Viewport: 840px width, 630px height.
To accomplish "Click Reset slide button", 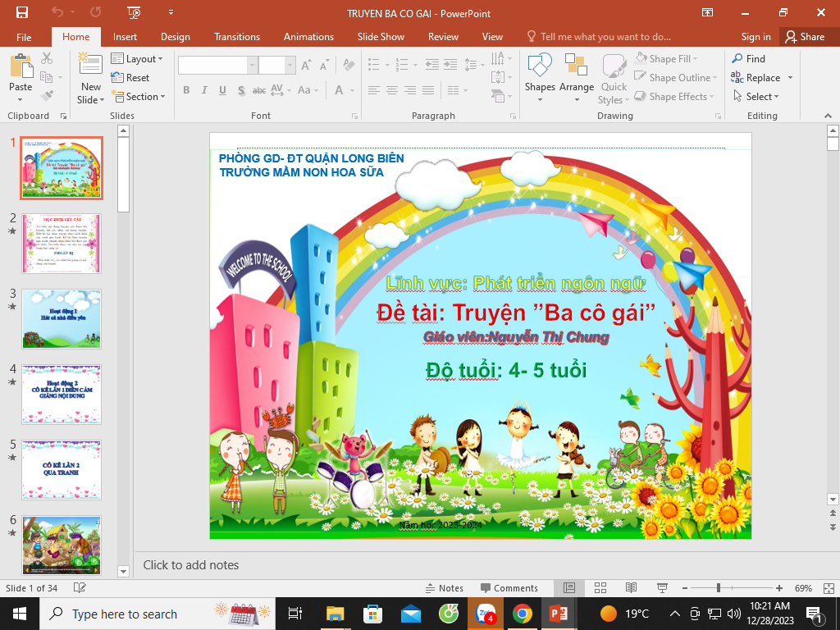I will 130,78.
